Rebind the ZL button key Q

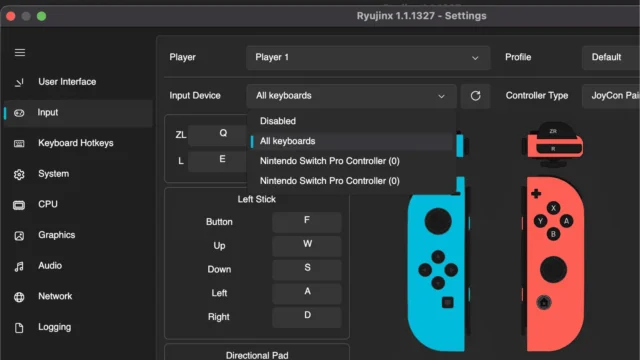pos(218,134)
